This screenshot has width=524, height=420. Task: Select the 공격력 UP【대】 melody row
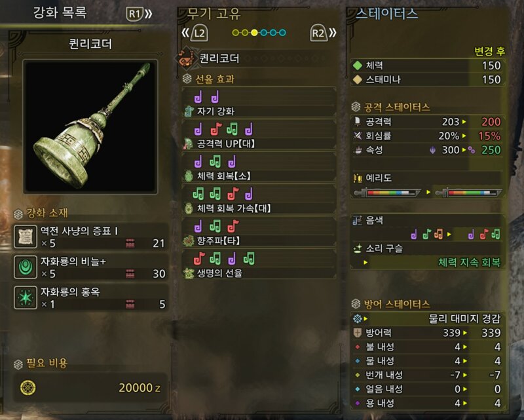click(x=259, y=136)
